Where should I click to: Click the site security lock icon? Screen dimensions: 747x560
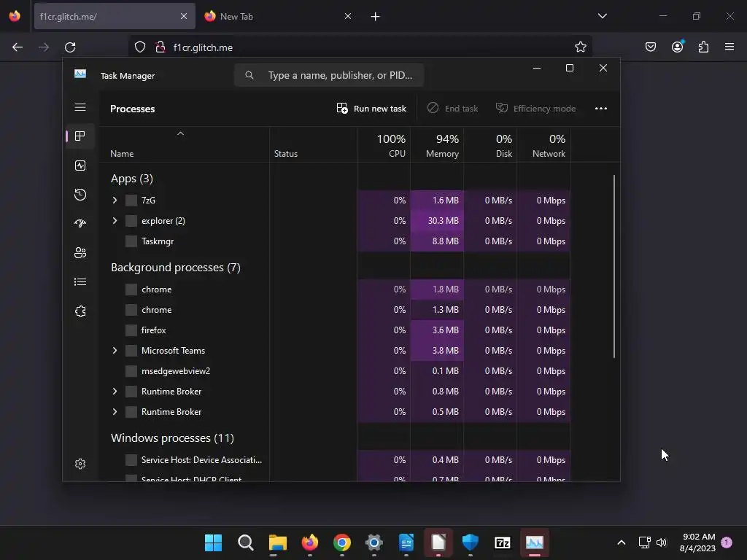[160, 47]
